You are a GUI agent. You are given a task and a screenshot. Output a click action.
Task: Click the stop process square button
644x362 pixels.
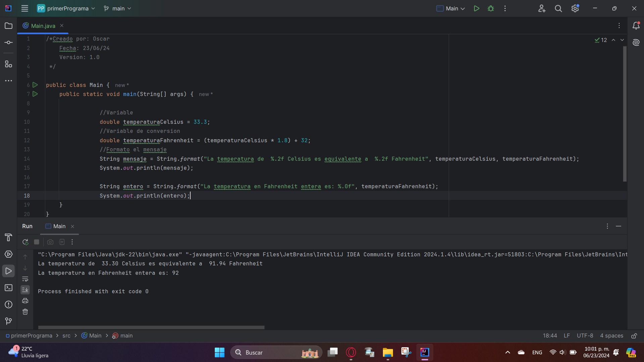(x=37, y=242)
